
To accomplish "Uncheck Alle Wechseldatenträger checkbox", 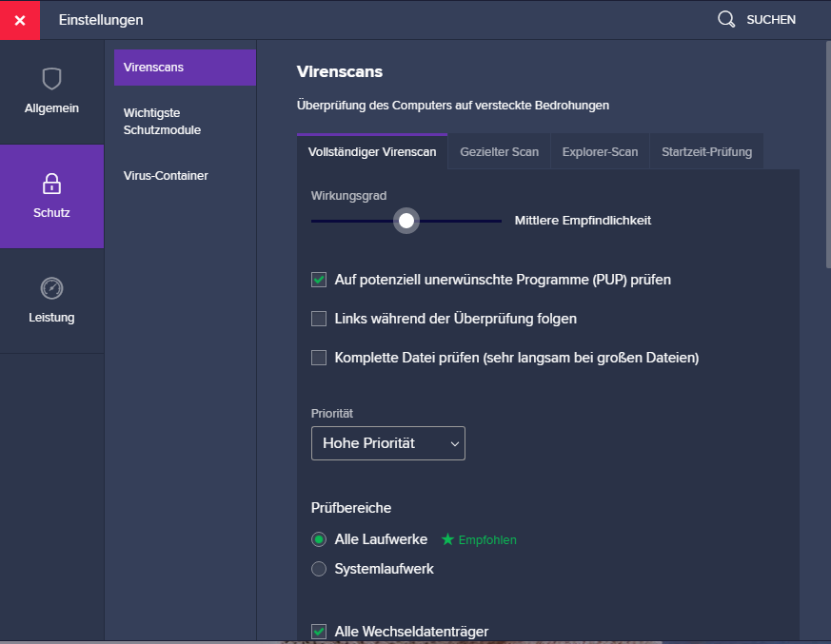I will (x=319, y=631).
